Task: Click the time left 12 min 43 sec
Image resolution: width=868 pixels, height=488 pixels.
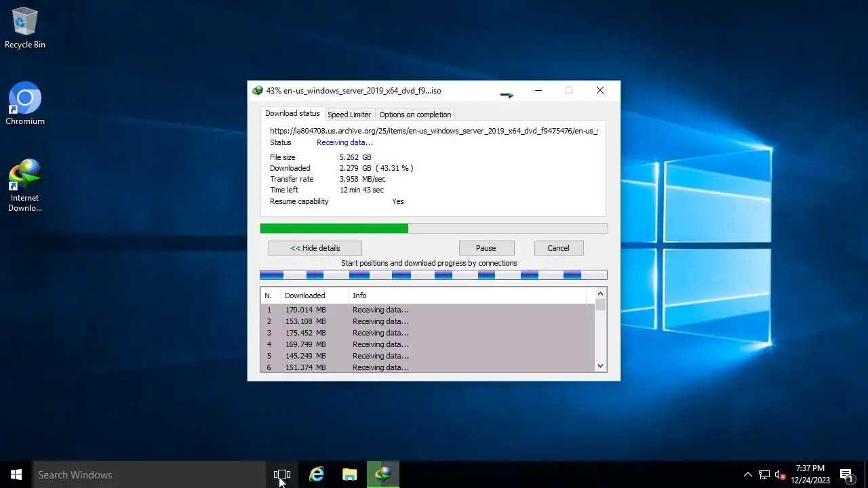Action: pos(361,190)
